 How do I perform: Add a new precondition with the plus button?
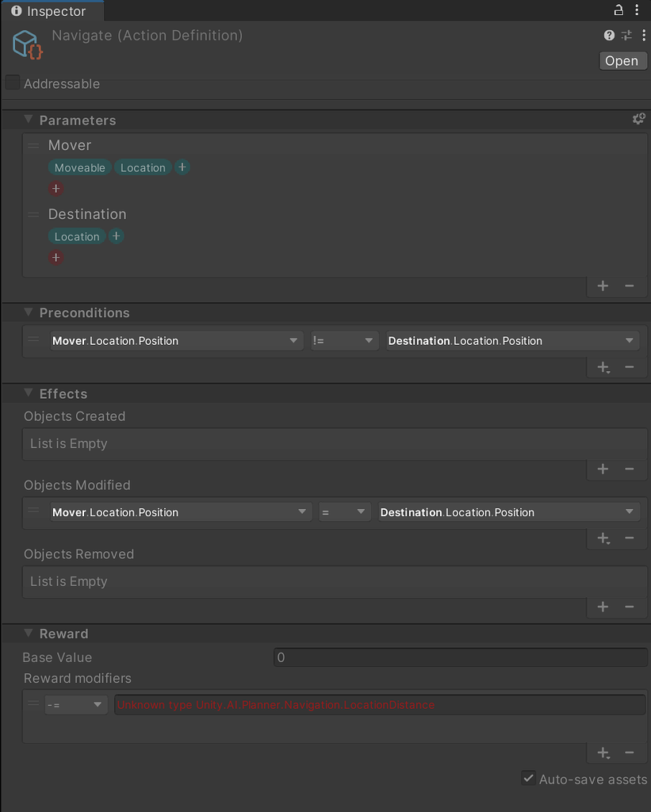pos(603,367)
